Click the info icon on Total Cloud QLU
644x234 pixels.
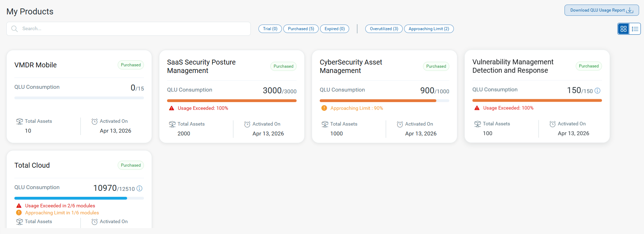pyautogui.click(x=139, y=188)
